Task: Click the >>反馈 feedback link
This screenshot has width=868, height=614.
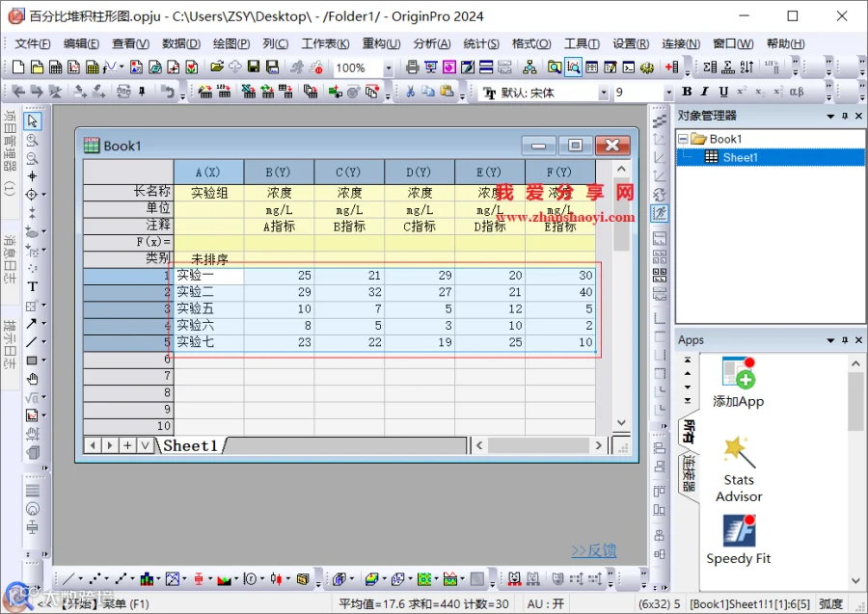Action: (x=594, y=551)
